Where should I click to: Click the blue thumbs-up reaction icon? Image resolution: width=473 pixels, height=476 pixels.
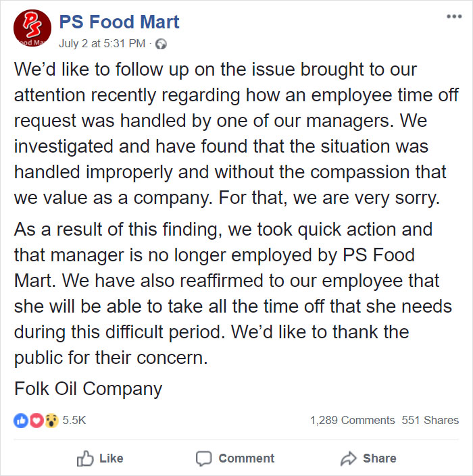[20, 420]
